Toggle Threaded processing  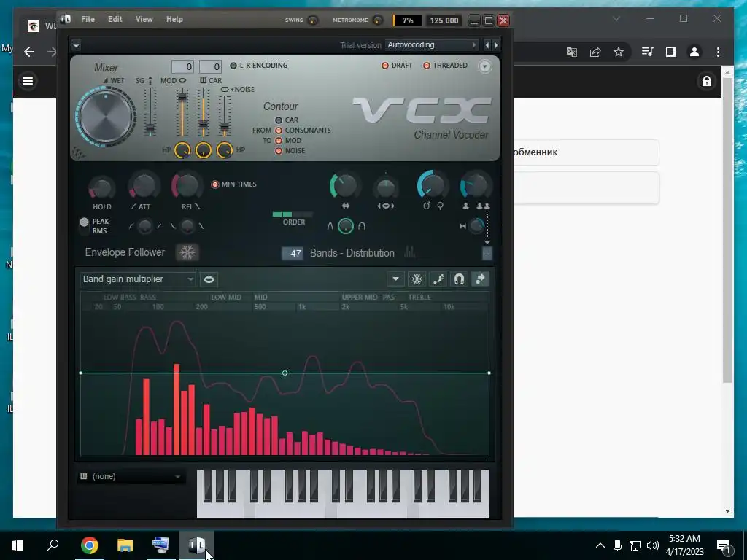[x=426, y=66]
